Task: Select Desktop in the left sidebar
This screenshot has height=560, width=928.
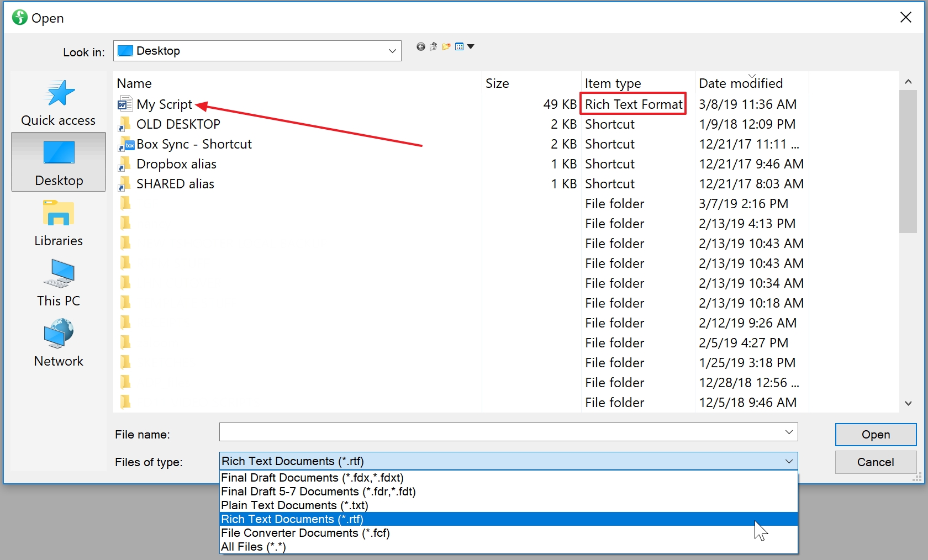Action: coord(58,162)
